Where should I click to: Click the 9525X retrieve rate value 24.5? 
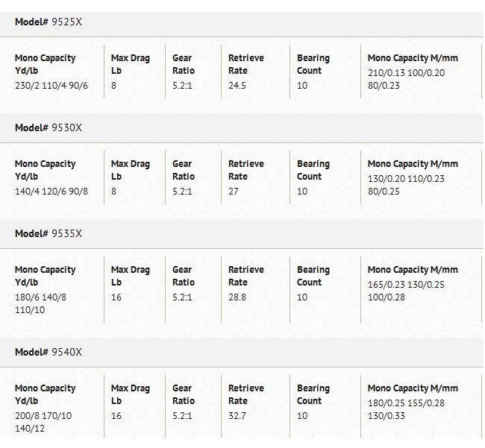[x=237, y=86]
